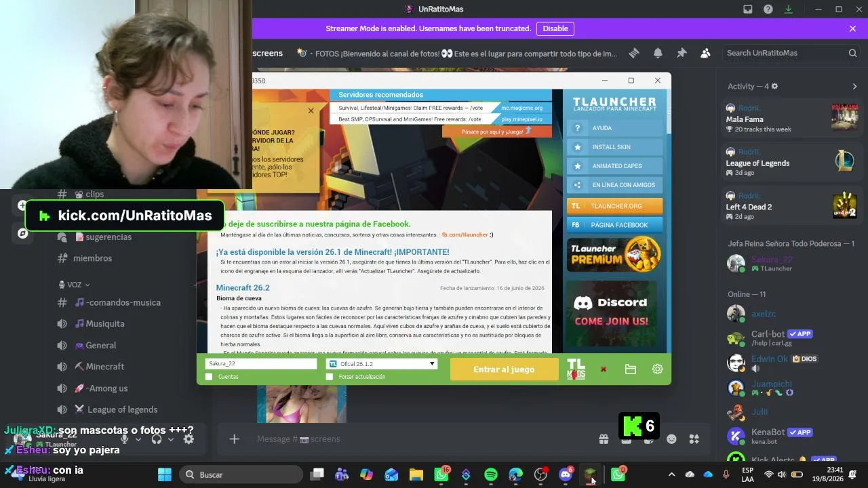Open OBS Studio from the taskbar
This screenshot has height=488, width=868.
pos(540,474)
